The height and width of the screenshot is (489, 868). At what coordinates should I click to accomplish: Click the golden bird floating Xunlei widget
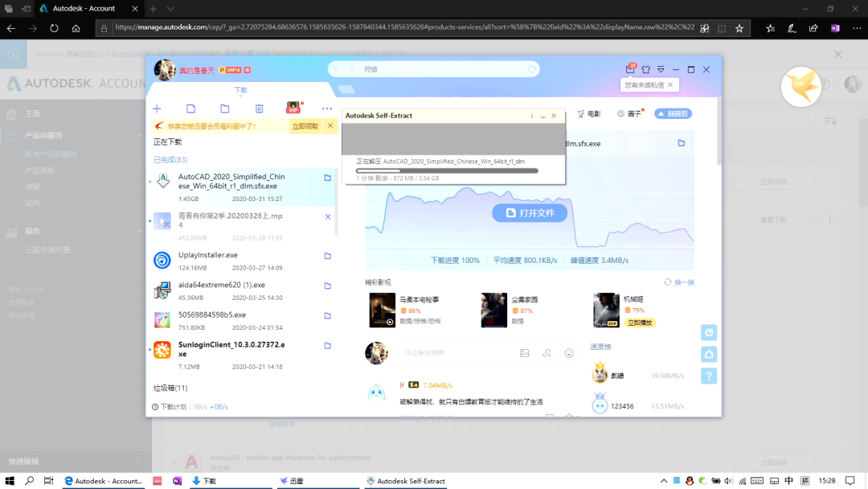(x=801, y=87)
